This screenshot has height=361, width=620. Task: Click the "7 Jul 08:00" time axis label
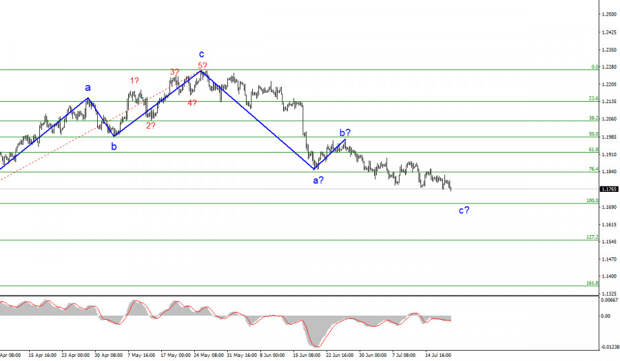coord(404,355)
